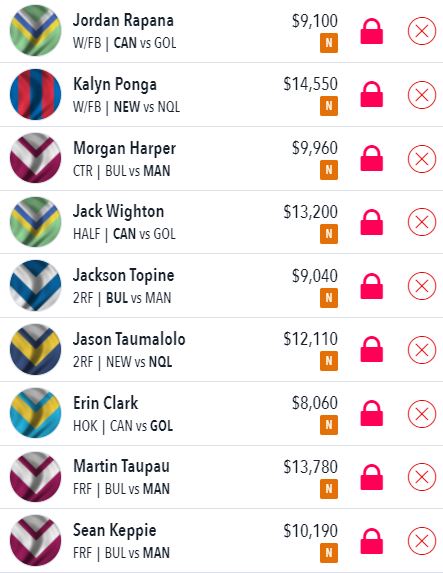The image size is (443, 573).
Task: Remove Jordan Rapana from the lineup
Action: [422, 31]
